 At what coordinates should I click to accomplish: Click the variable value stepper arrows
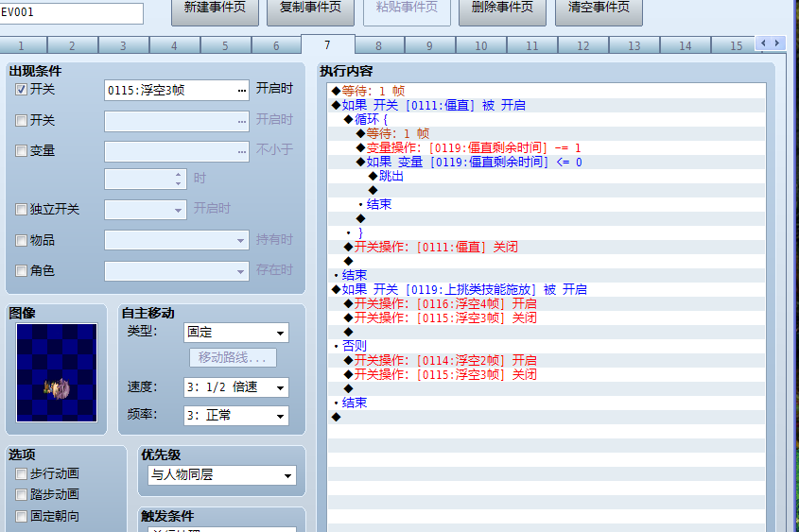pyautogui.click(x=178, y=179)
